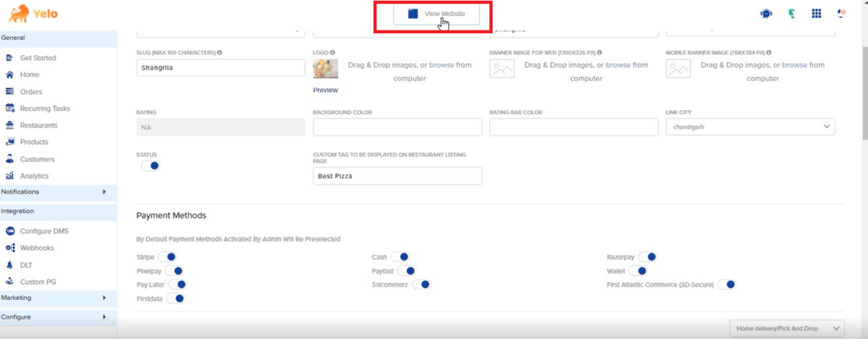Viewport: 868px width, 339px height.
Task: Click the Orders icon in sidebar
Action: pos(10,92)
